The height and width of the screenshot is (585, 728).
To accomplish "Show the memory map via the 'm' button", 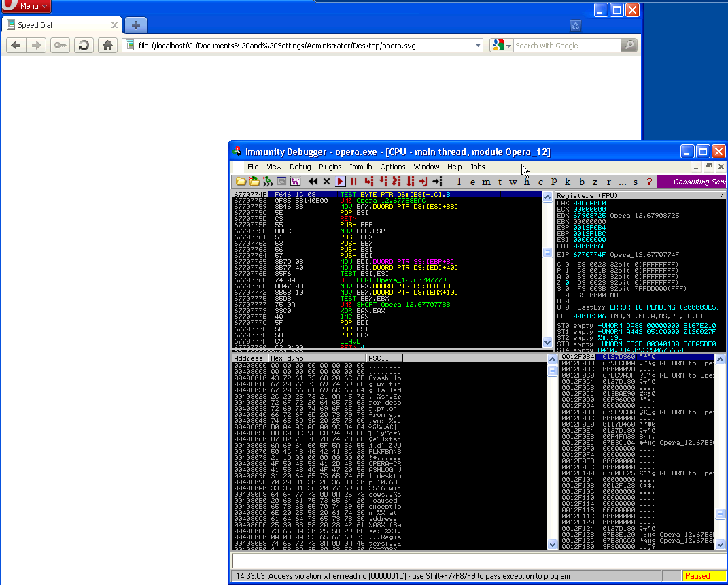I will pos(486,182).
